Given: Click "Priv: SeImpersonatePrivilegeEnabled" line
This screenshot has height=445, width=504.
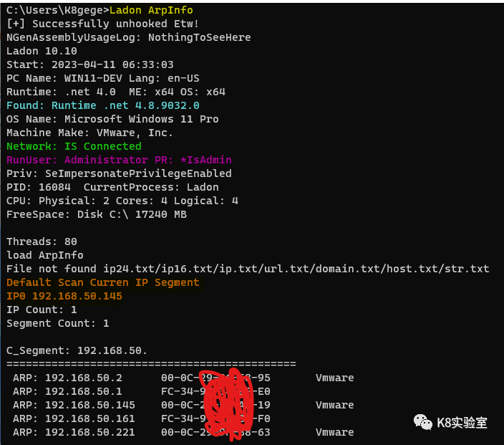Looking at the screenshot, I should pos(119,173).
